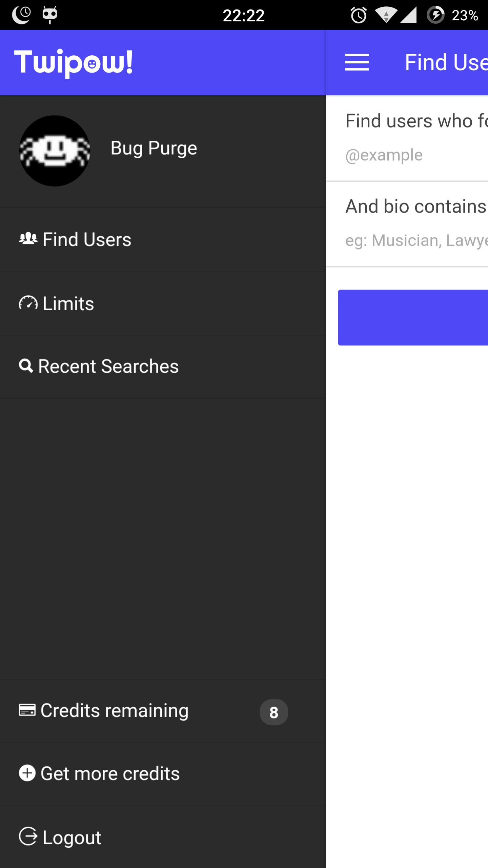Choose Logout in the drawer
Viewport: 488px width, 868px height.
[163, 837]
